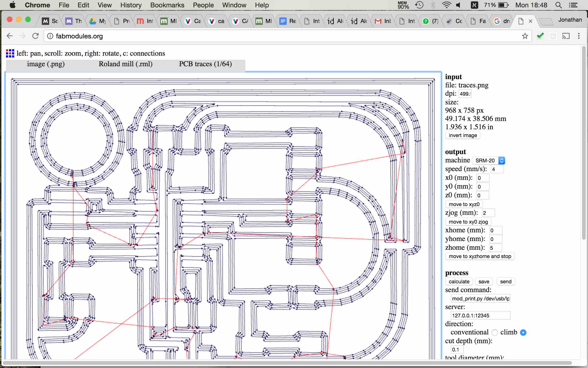The height and width of the screenshot is (368, 588).
Task: Open the People menu
Action: [x=203, y=5]
